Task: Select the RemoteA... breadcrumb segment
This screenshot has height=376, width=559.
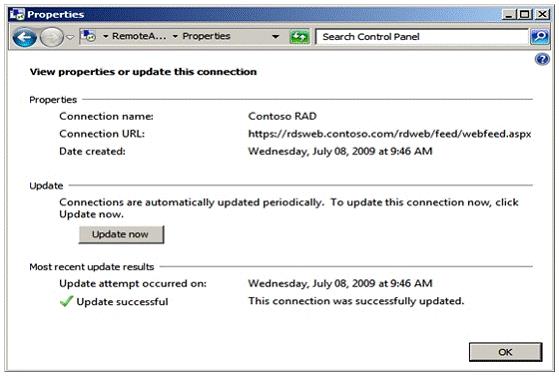Action: coord(139,36)
